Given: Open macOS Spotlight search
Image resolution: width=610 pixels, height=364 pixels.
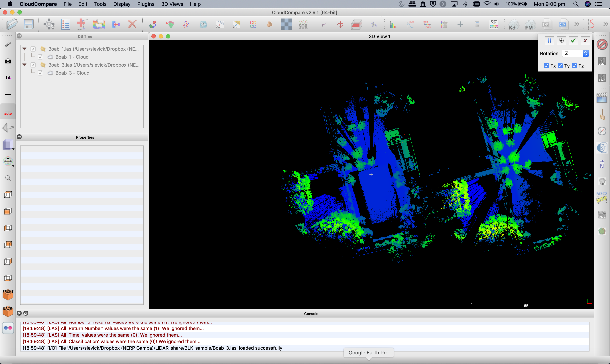Looking at the screenshot, I should [576, 4].
